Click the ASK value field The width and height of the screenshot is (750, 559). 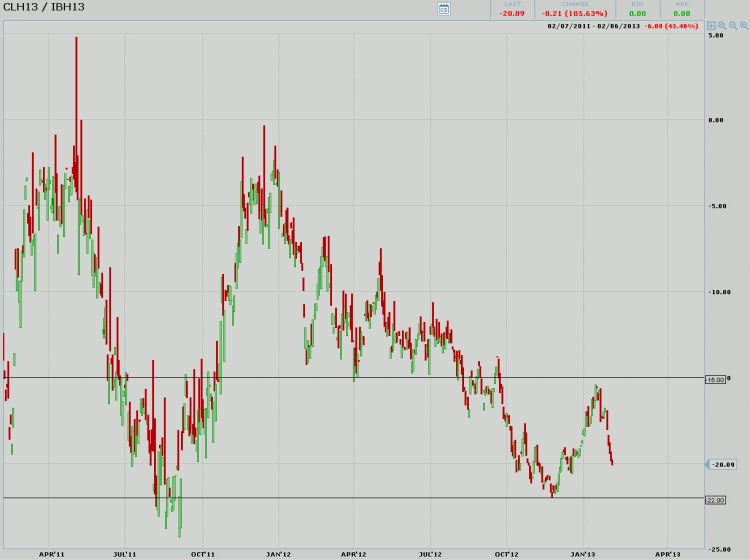(681, 13)
